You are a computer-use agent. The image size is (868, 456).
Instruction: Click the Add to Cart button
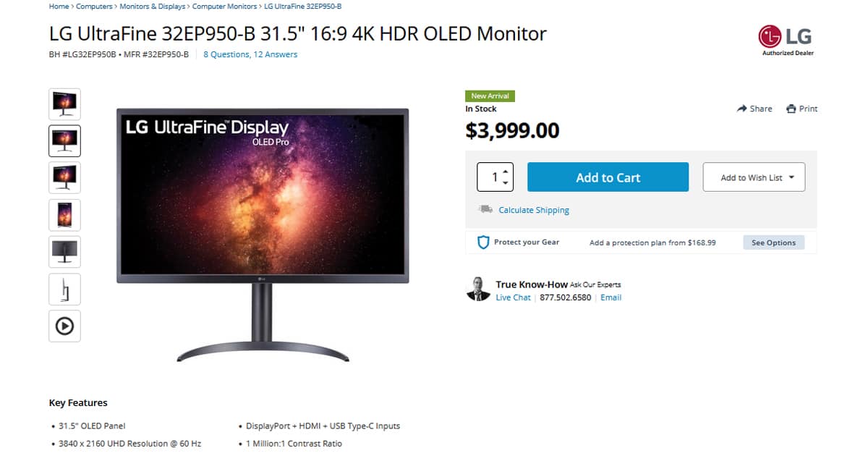coord(608,177)
